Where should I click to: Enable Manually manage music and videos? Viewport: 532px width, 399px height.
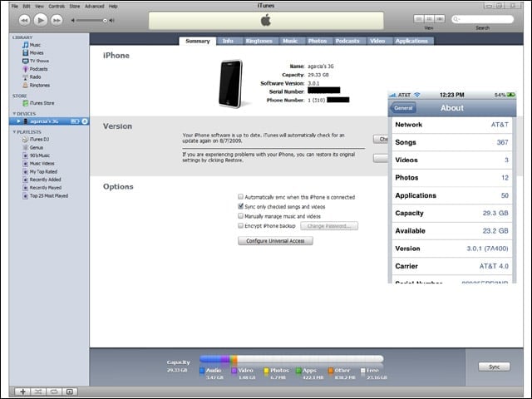(240, 216)
